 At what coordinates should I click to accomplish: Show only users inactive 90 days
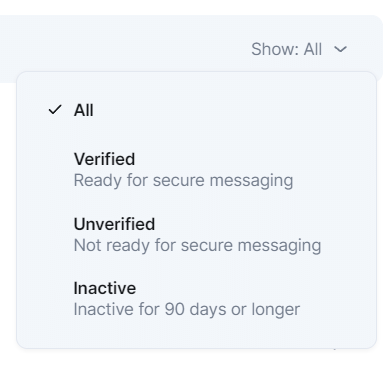tap(197, 299)
